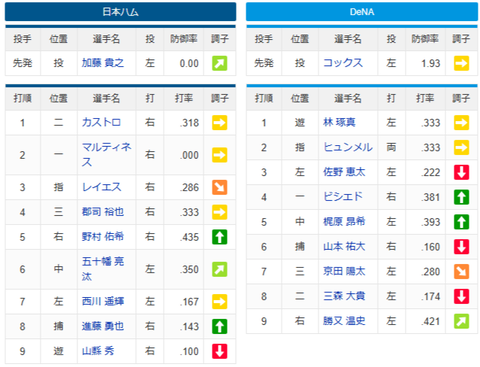Click the red down arrow for 佐野 恵太
Image resolution: width=480 pixels, height=367 pixels.
click(x=461, y=172)
